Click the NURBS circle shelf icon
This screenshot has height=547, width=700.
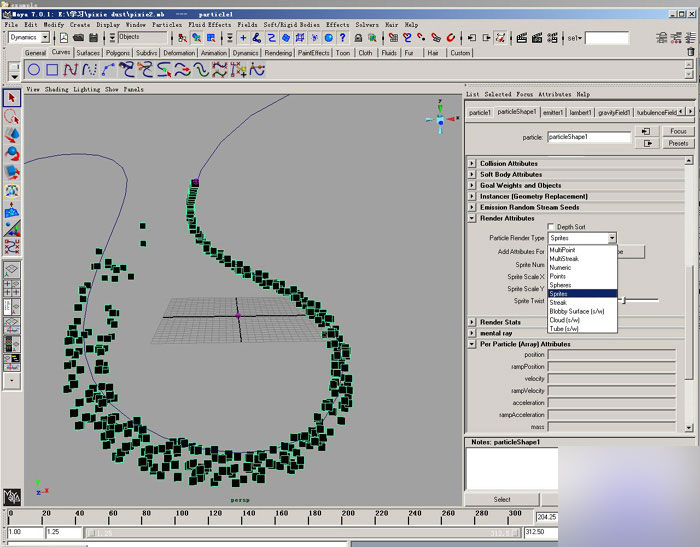[33, 70]
